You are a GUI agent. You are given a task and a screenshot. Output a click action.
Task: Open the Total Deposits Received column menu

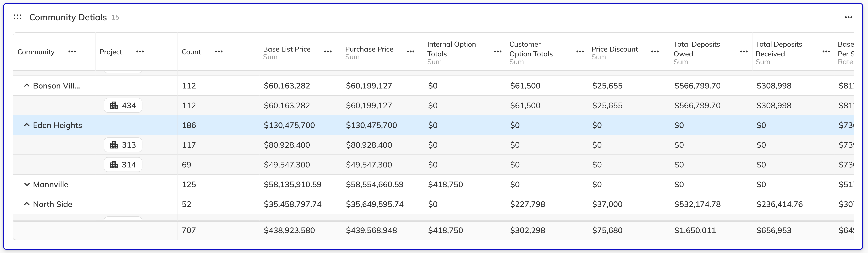click(x=826, y=52)
